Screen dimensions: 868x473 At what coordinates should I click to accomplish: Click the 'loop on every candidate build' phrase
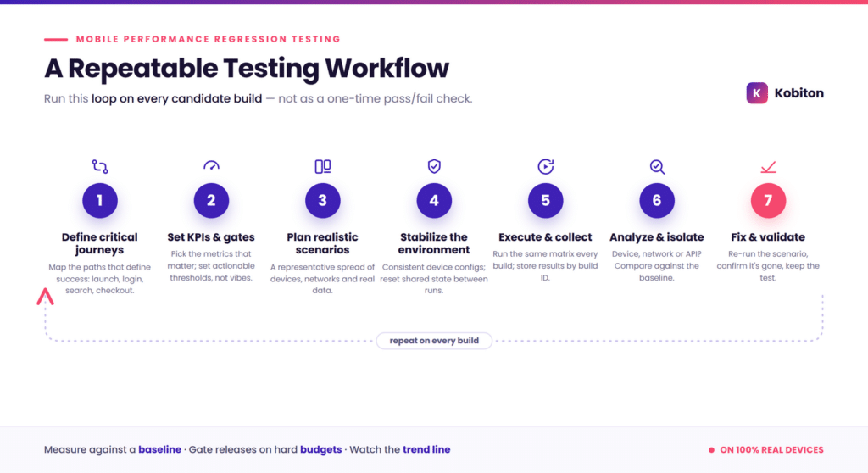tap(176, 98)
